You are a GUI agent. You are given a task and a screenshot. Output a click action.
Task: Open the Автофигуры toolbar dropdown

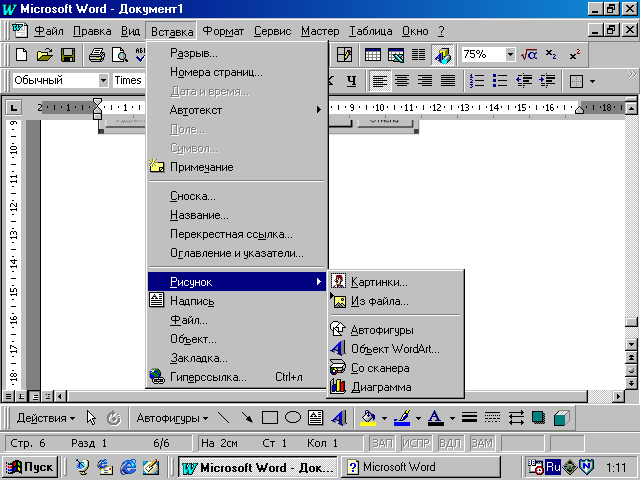coord(172,418)
